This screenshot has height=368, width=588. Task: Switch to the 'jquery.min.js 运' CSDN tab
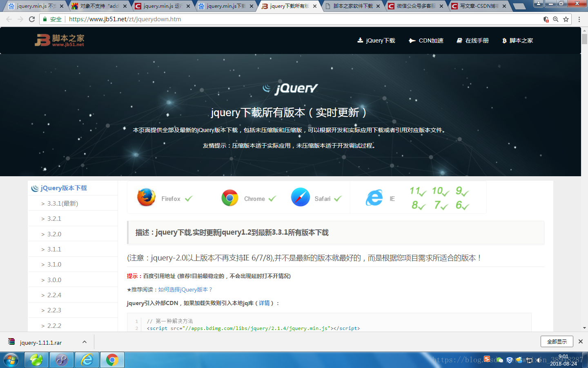[x=162, y=6]
